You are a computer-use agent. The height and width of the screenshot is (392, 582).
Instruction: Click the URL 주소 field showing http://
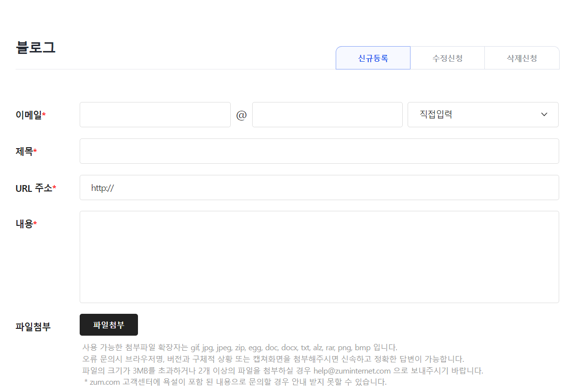tap(319, 187)
